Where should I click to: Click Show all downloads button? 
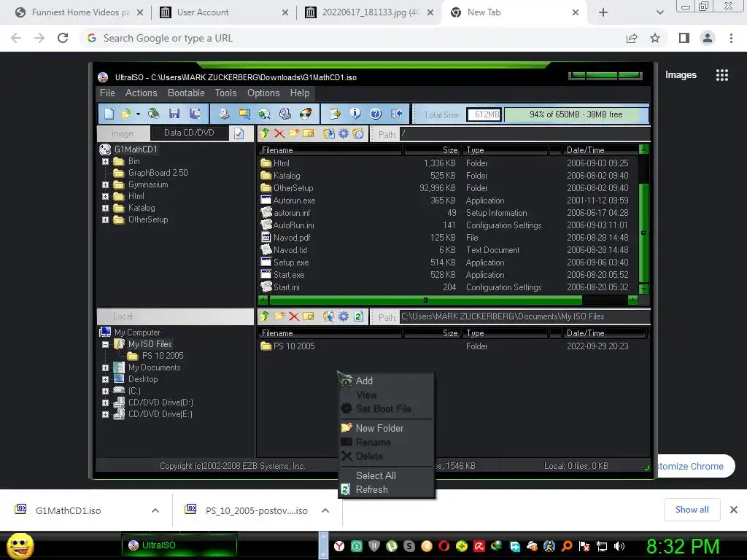coord(692,510)
